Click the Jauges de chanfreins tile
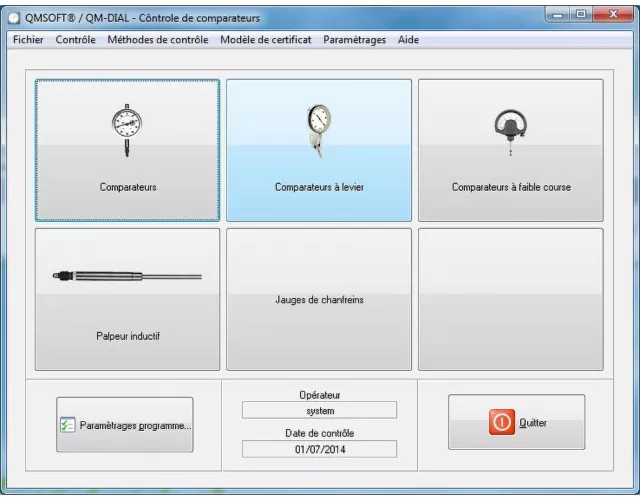Viewport: 640px width, 500px height. click(319, 300)
